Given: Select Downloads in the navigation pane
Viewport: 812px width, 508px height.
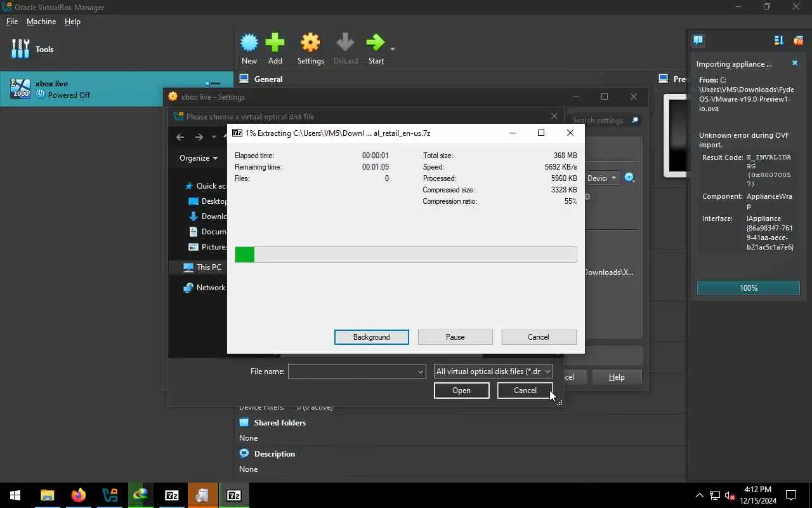Looking at the screenshot, I should (207, 217).
